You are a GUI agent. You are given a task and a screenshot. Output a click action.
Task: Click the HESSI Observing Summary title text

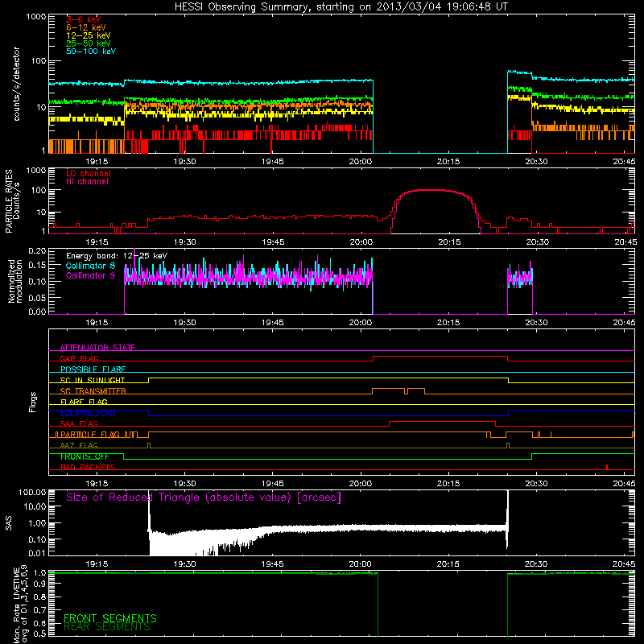[x=341, y=7]
